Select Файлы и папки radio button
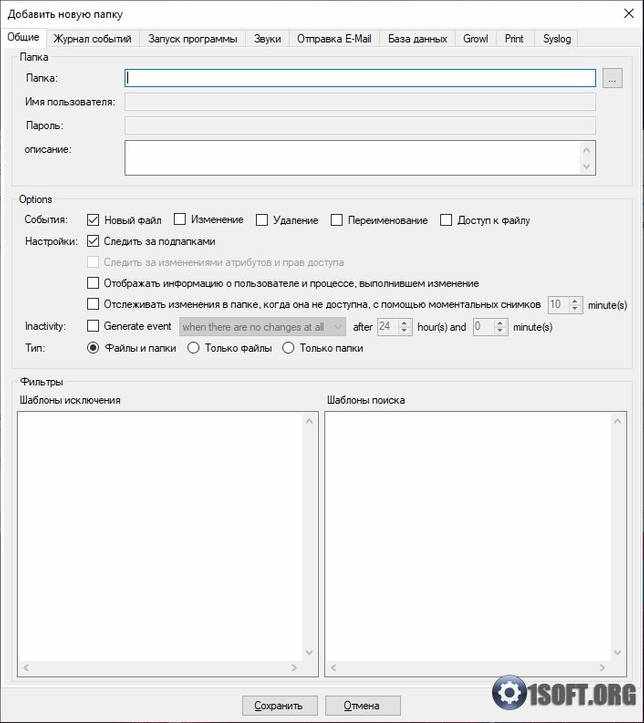 click(93, 348)
